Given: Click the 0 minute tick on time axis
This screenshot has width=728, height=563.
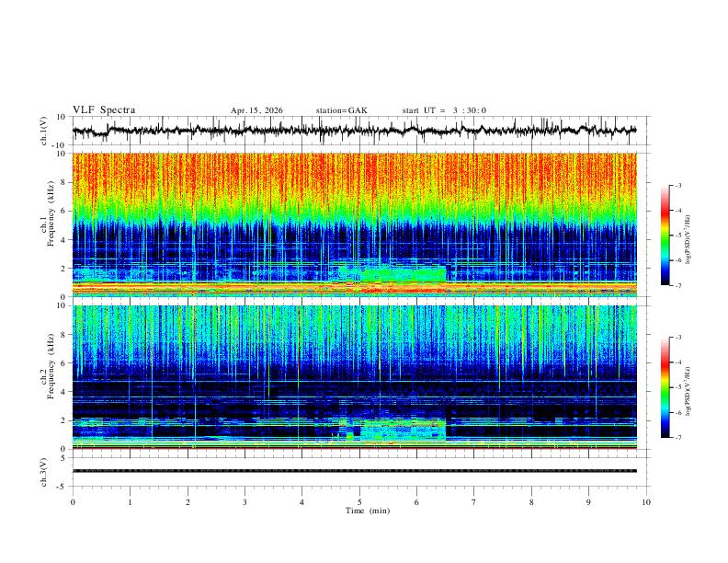Looking at the screenshot, I should tap(73, 502).
